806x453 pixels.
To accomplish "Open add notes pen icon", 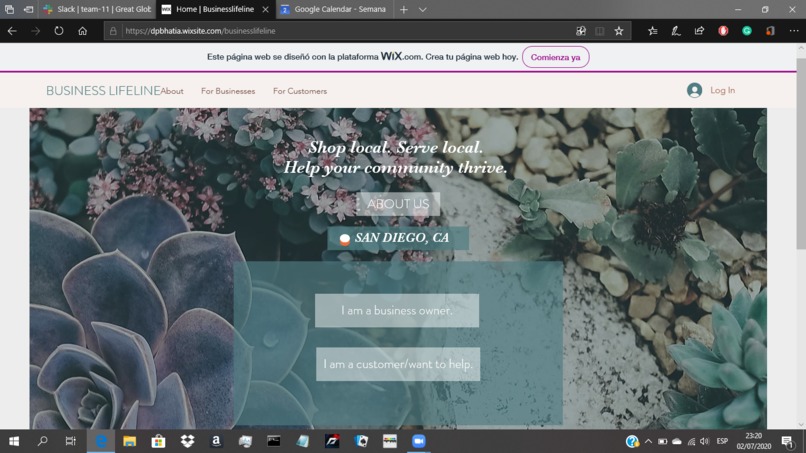I will click(x=676, y=31).
